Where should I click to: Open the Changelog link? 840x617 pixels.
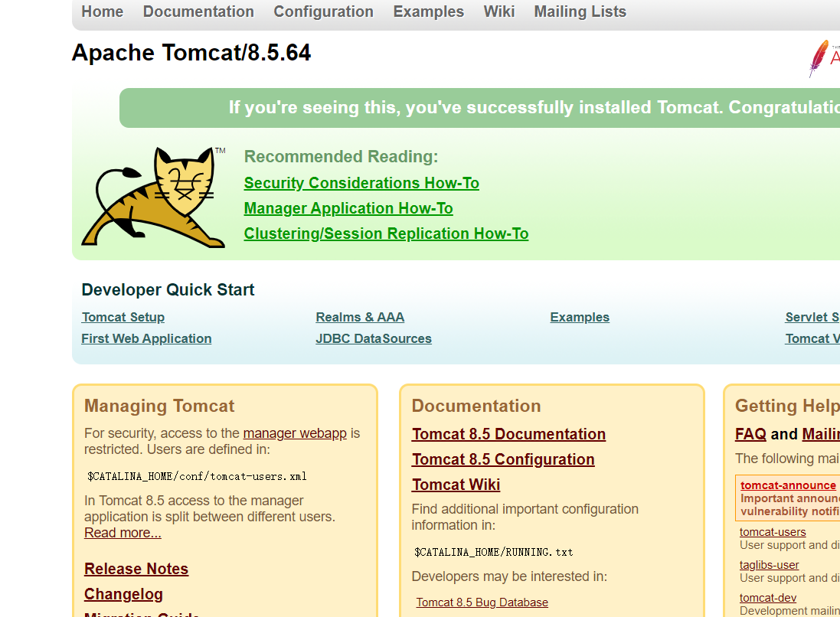click(x=123, y=594)
